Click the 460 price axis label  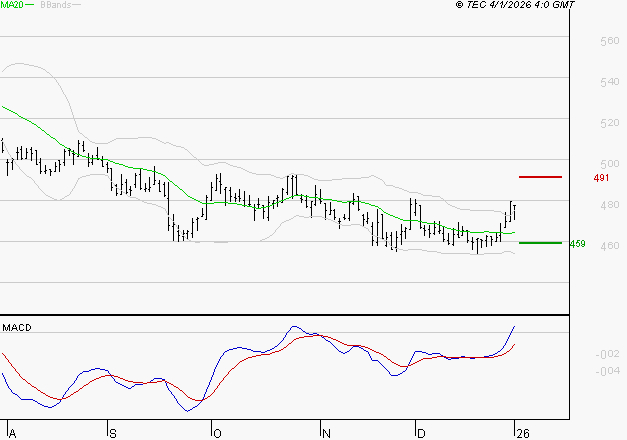pos(610,246)
